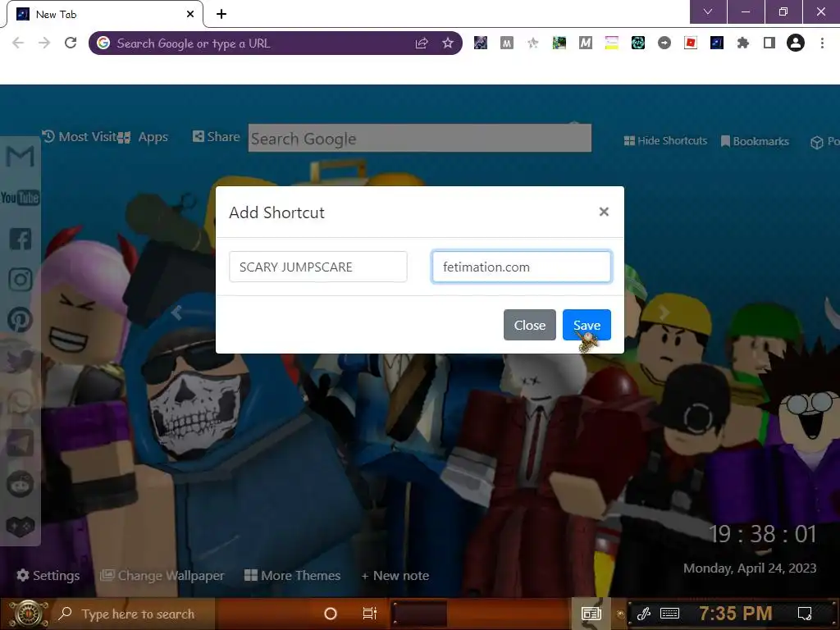Click the Monday, April 24, 2023 date
Image resolution: width=840 pixels, height=630 pixels.
click(x=750, y=568)
